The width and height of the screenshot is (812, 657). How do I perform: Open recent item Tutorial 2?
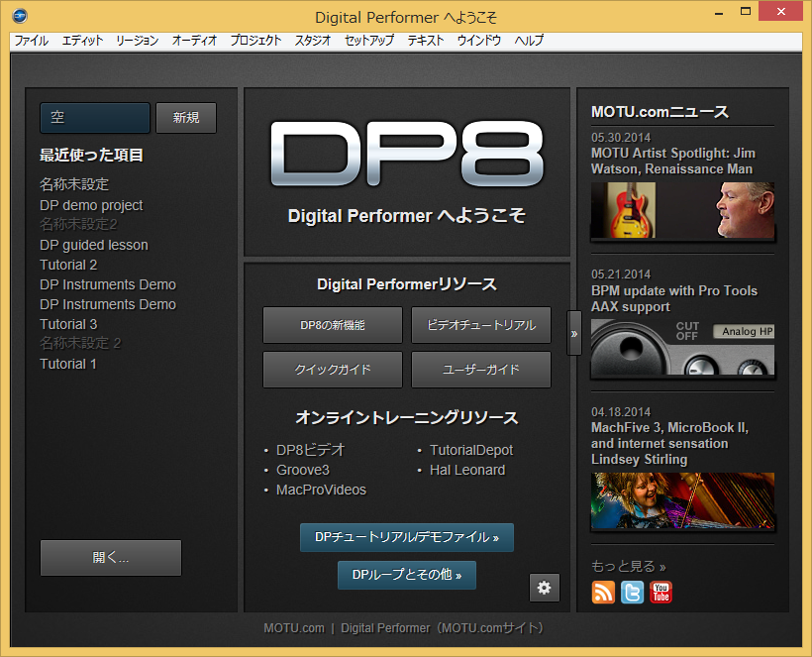[68, 265]
